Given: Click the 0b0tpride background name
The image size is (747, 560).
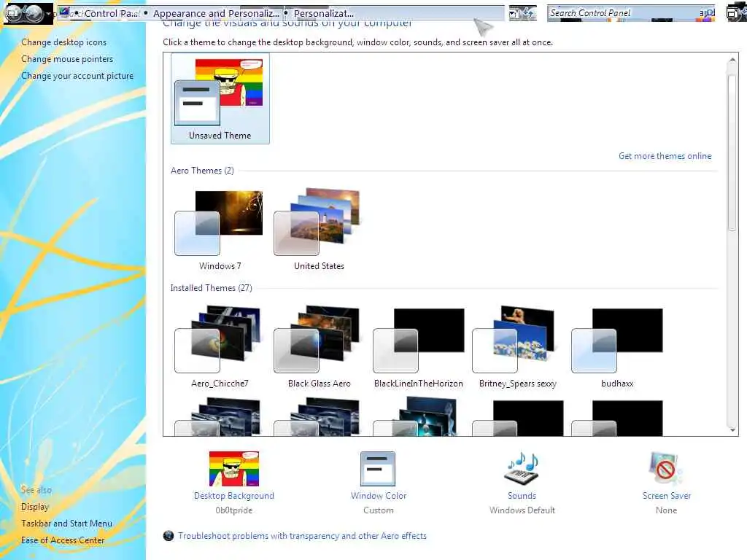Looking at the screenshot, I should 234,510.
